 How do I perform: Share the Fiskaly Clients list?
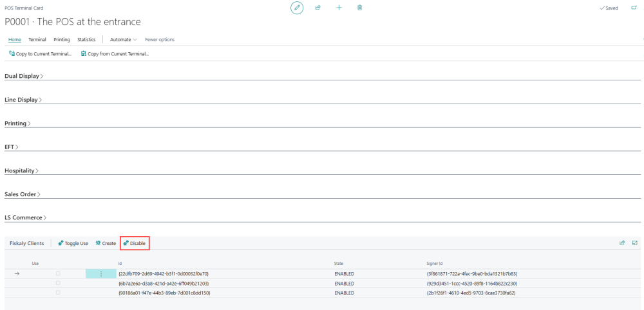tap(622, 243)
